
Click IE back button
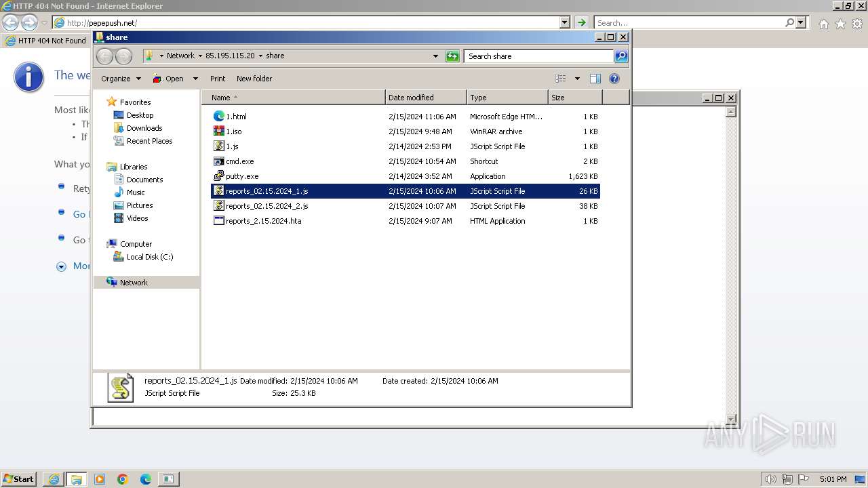point(10,22)
